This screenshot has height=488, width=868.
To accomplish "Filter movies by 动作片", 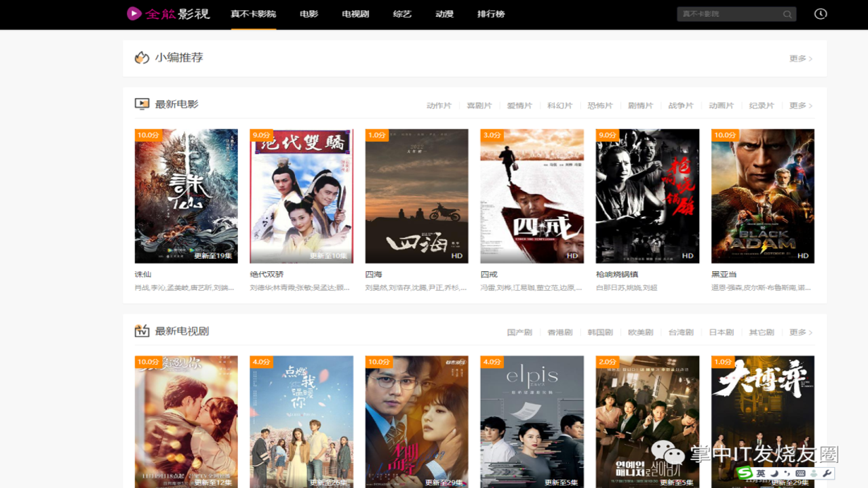I will click(439, 106).
